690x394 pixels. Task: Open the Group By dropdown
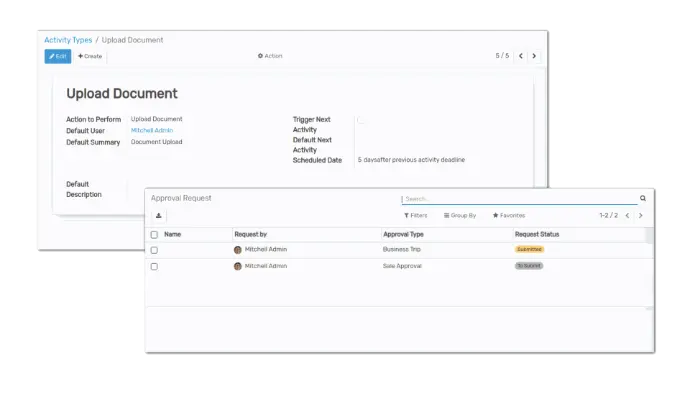(x=460, y=216)
